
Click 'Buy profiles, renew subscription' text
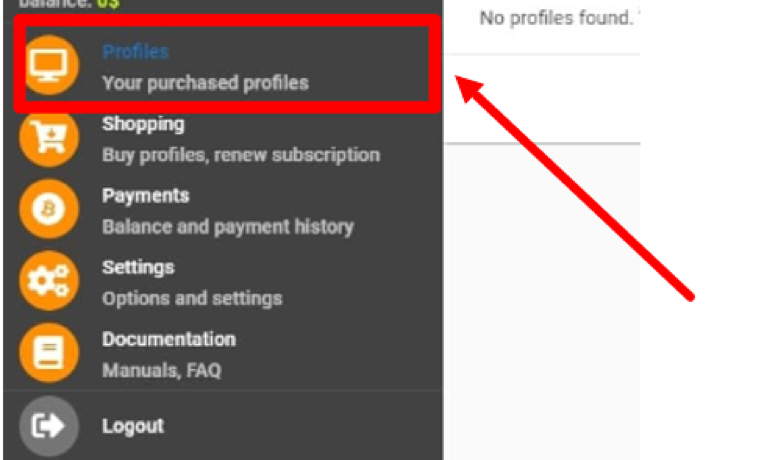click(x=241, y=155)
